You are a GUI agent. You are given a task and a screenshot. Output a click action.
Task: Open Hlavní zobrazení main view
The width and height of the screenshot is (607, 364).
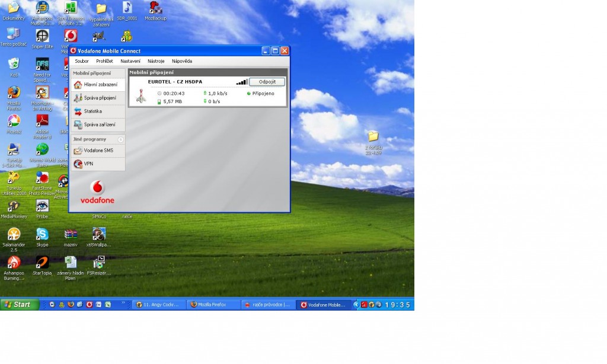tap(98, 84)
